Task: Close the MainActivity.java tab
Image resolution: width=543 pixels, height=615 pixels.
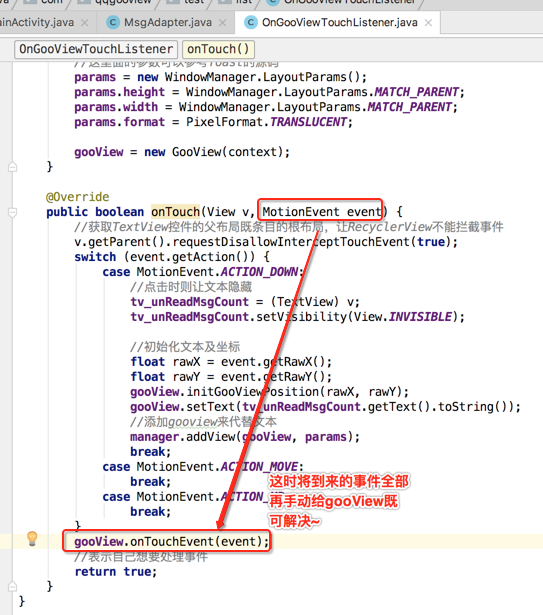Action: (x=84, y=23)
